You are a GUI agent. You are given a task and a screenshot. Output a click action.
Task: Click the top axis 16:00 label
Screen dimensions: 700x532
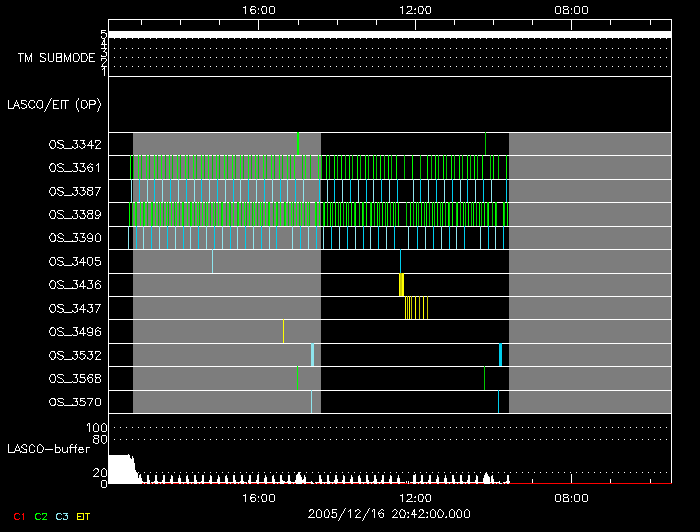[x=259, y=10]
